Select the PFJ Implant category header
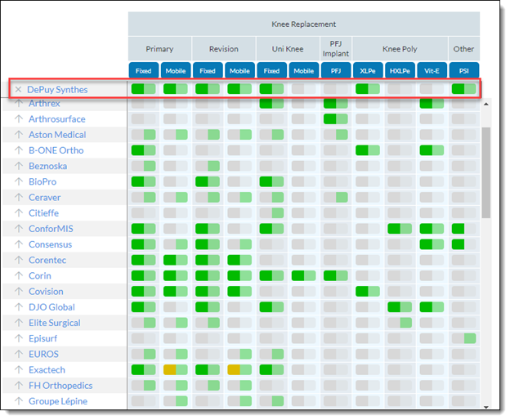 [x=336, y=49]
